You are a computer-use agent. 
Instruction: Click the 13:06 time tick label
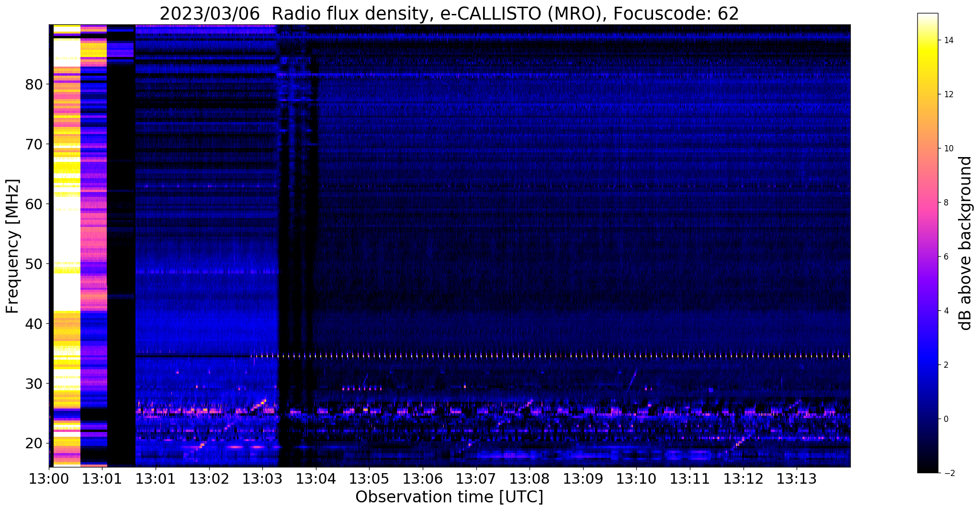pos(423,479)
